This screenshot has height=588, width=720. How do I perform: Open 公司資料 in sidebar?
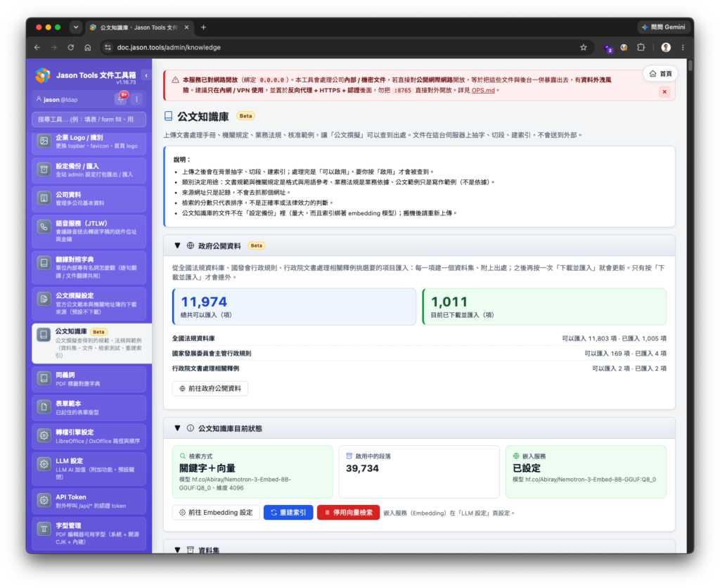coord(89,198)
